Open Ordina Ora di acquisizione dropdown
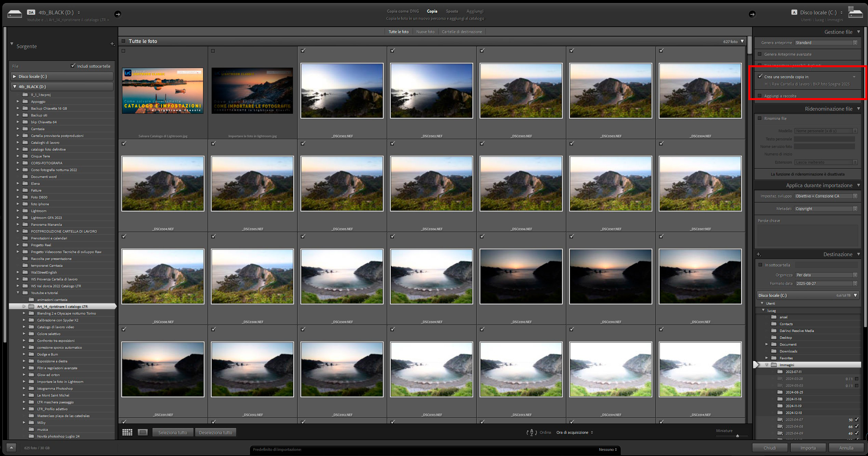Screen dimensions: 868x456 [x=575, y=432]
